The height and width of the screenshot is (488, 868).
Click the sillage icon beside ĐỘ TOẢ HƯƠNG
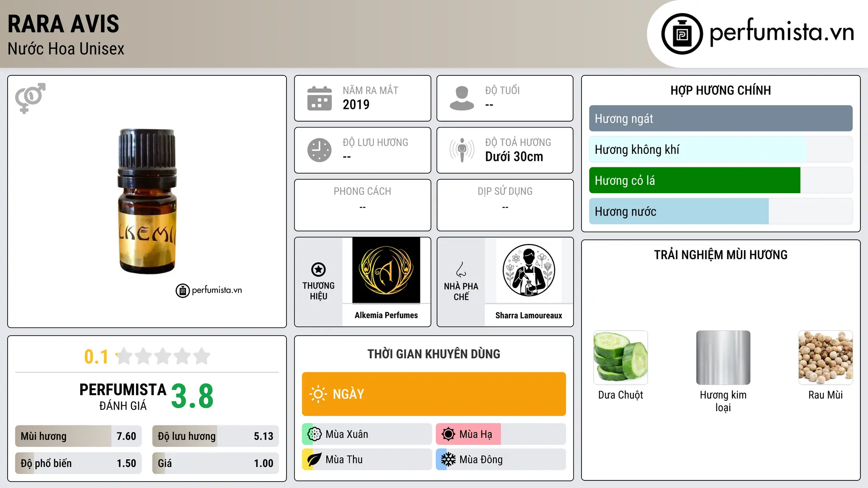coord(462,150)
